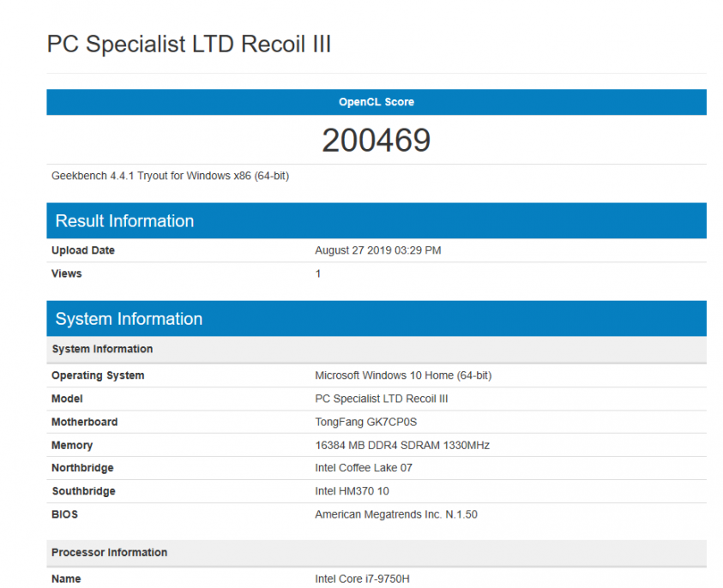Click the Geekbench 4.4.1 Tryout version text
723x588 pixels.
(x=170, y=176)
